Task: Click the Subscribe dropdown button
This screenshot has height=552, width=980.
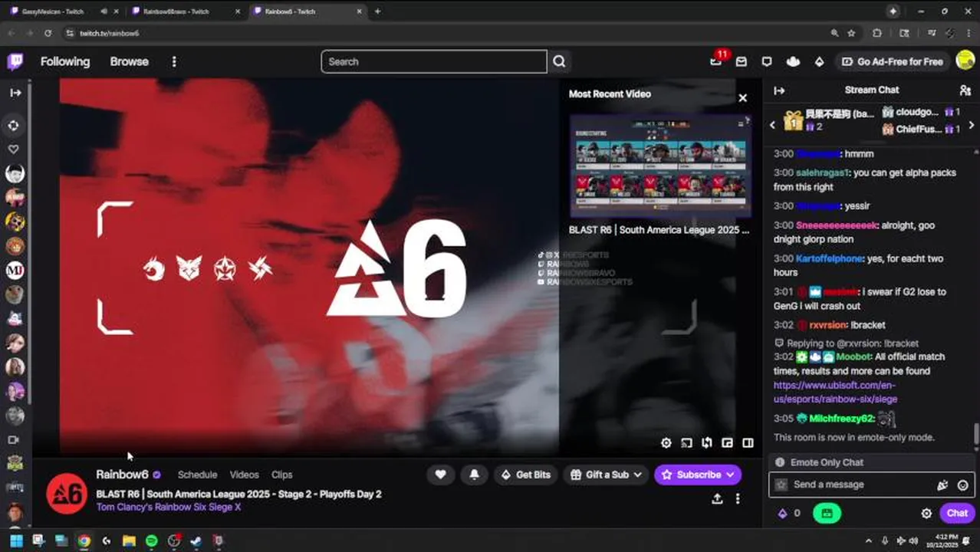Action: click(x=698, y=475)
